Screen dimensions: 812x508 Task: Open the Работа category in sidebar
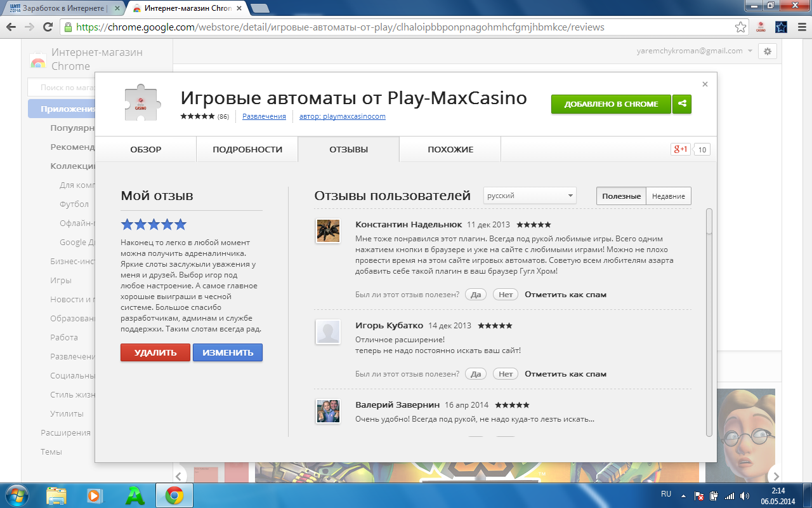[64, 338]
